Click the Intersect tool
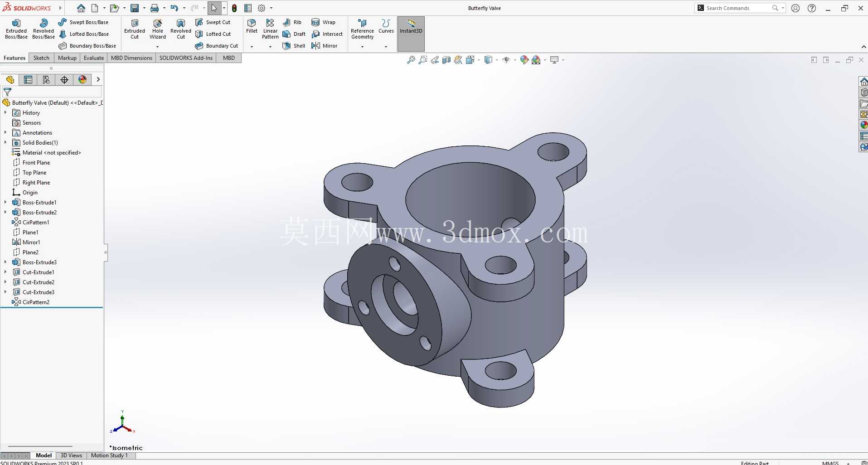Screen dimensions: 868x465 click(327, 34)
